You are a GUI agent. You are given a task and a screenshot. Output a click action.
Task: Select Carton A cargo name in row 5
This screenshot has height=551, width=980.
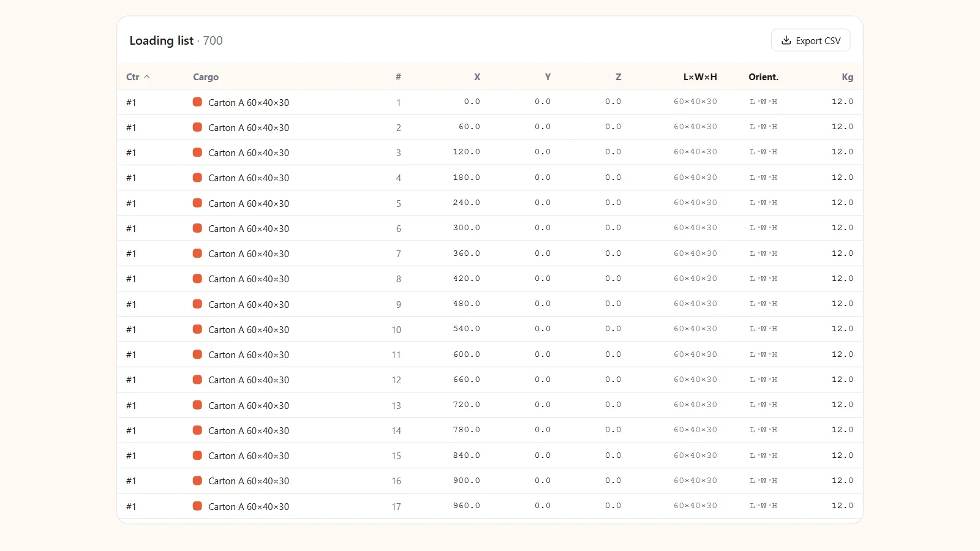point(249,203)
